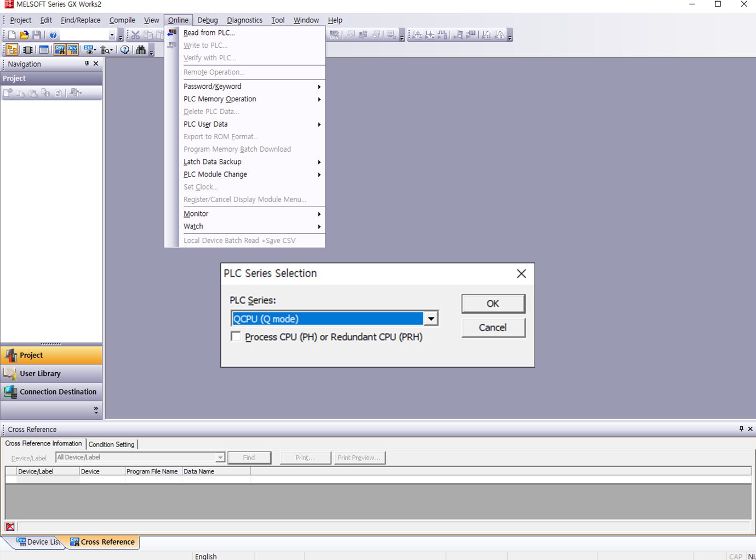Click the Dev eye Watch icon
The height and width of the screenshot is (560, 756).
[x=89, y=50]
